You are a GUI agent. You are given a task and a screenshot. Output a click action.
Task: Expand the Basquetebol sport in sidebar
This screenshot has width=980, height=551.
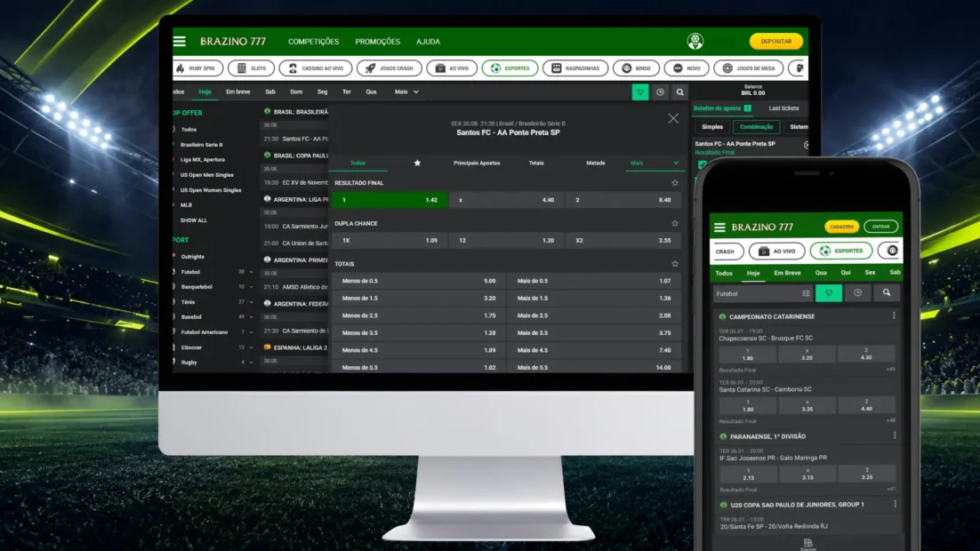coord(252,287)
